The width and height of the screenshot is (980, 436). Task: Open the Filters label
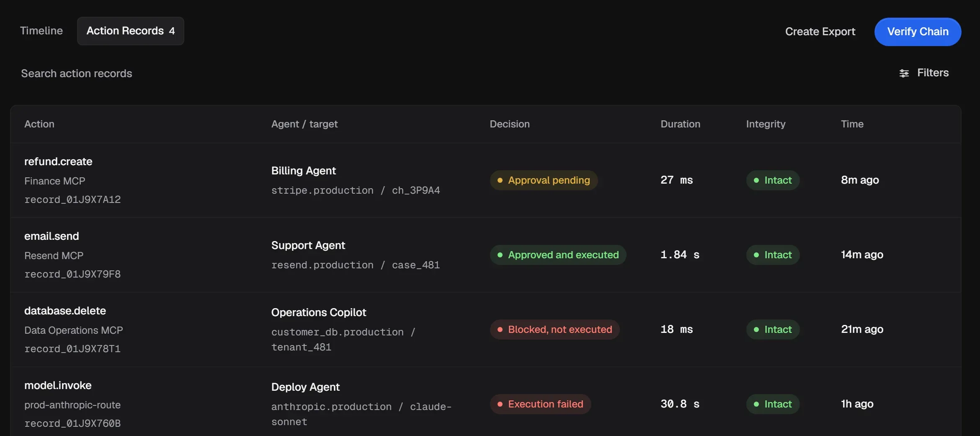click(x=933, y=73)
